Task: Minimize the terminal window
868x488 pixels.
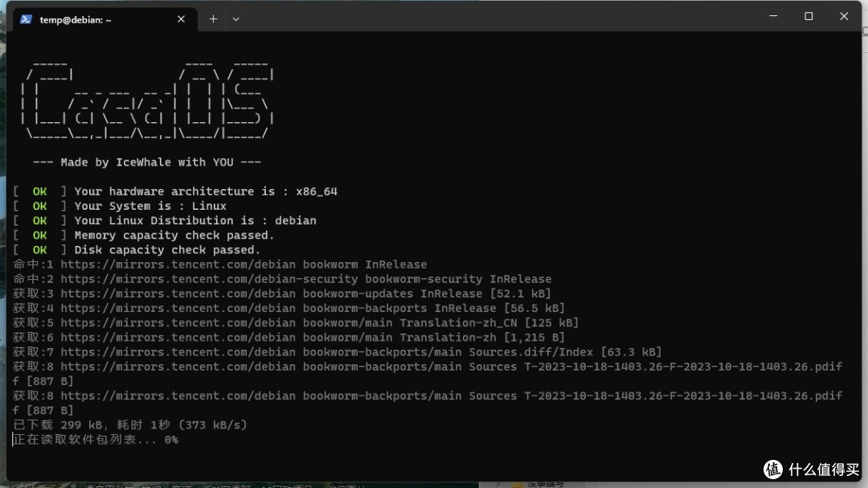Action: [x=773, y=16]
